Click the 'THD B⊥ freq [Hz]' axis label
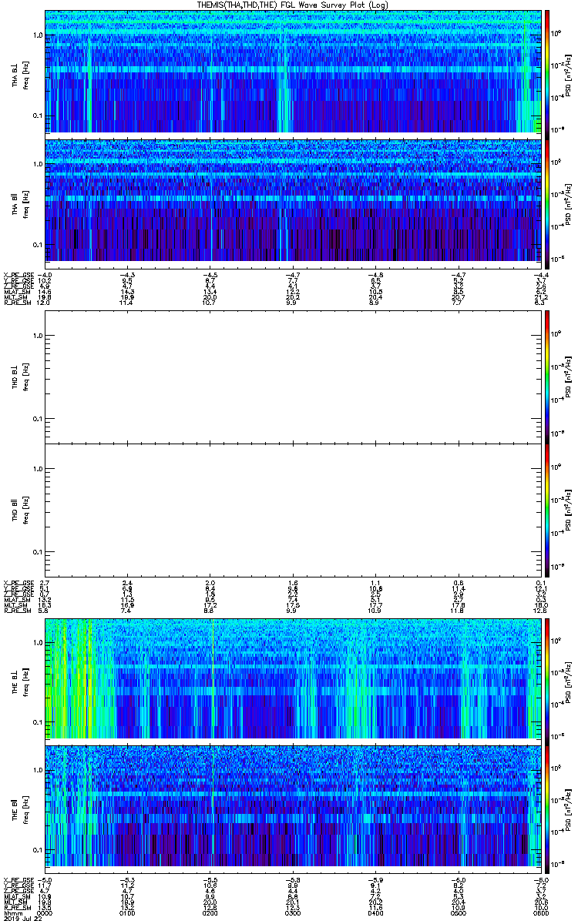578x924 pixels. pyautogui.click(x=20, y=377)
